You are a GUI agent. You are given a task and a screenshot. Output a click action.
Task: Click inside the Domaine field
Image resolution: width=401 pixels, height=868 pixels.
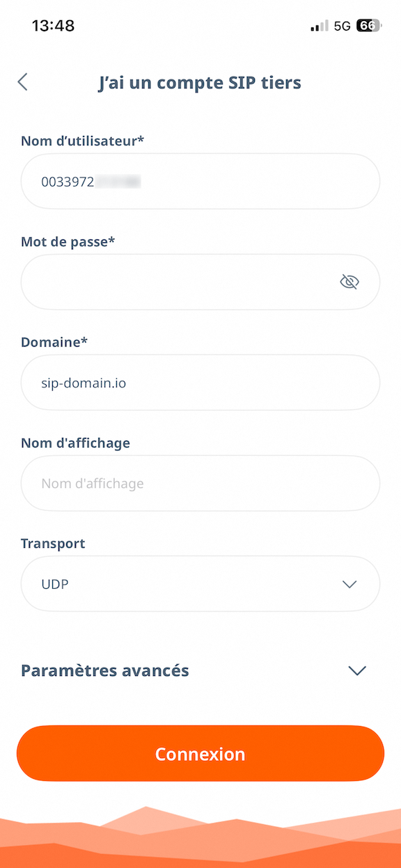point(200,382)
